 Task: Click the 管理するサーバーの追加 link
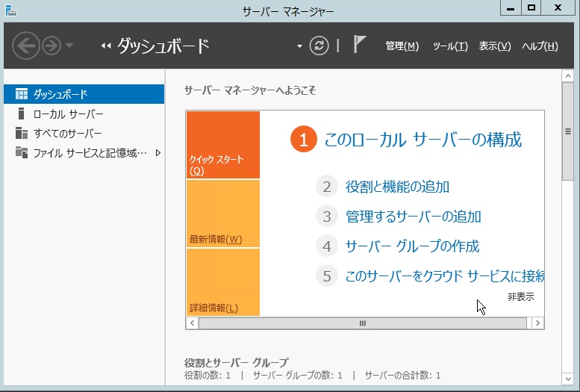pos(413,217)
